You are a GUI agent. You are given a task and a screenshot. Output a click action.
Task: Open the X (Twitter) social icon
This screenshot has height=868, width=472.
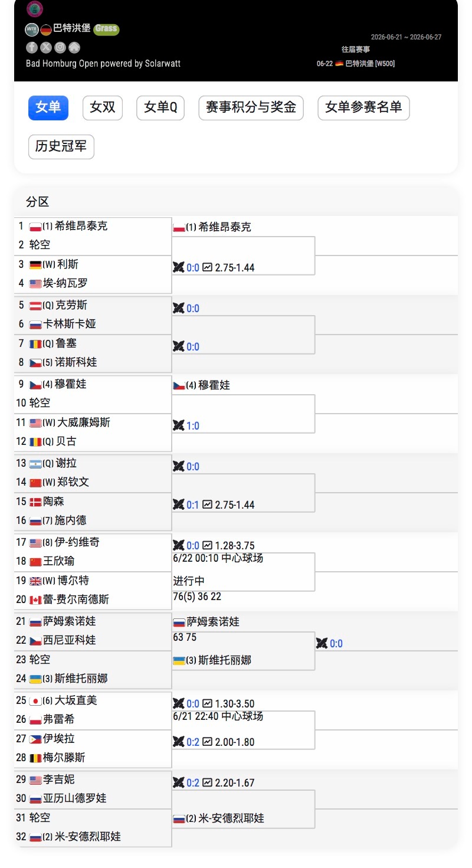[x=46, y=48]
